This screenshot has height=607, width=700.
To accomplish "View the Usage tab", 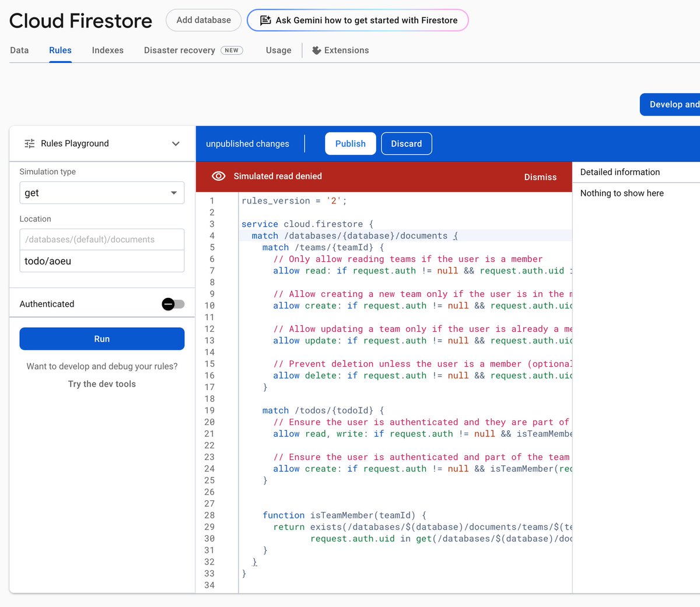I will tap(278, 50).
